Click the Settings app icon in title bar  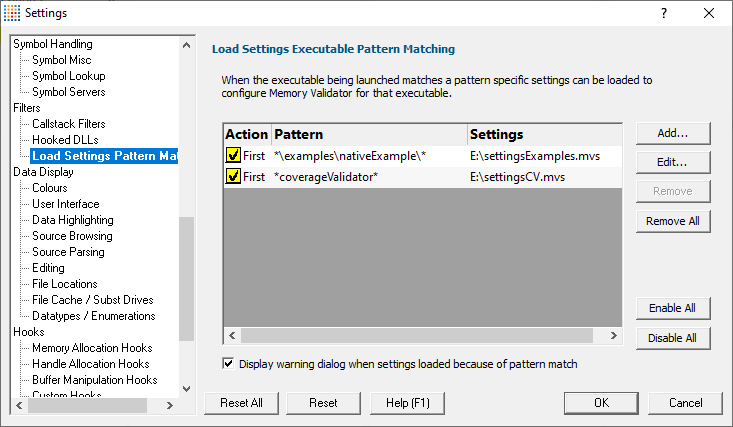[12, 13]
